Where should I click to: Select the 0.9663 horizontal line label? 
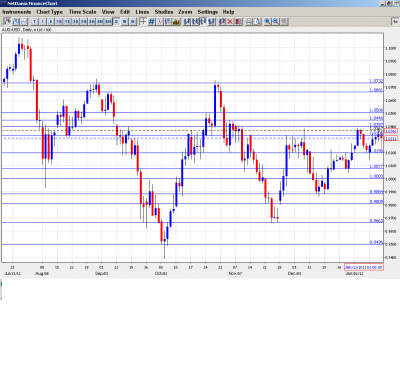coord(376,221)
